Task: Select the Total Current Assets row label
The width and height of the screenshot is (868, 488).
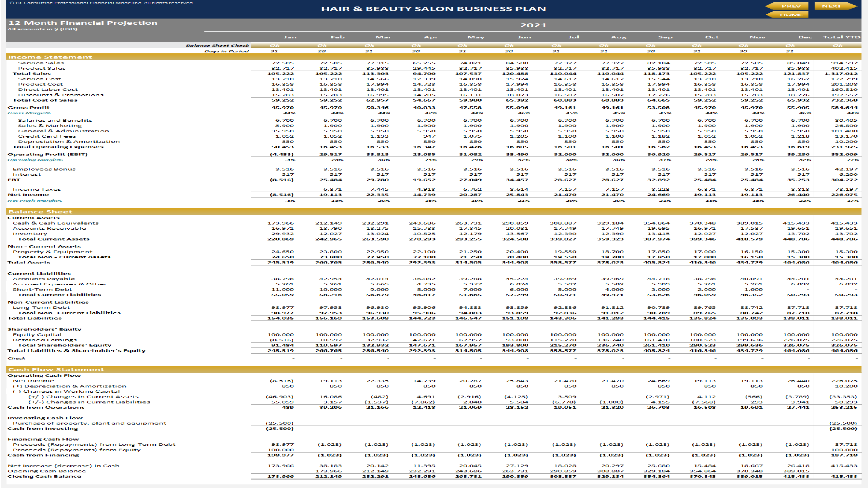Action: click(x=54, y=239)
